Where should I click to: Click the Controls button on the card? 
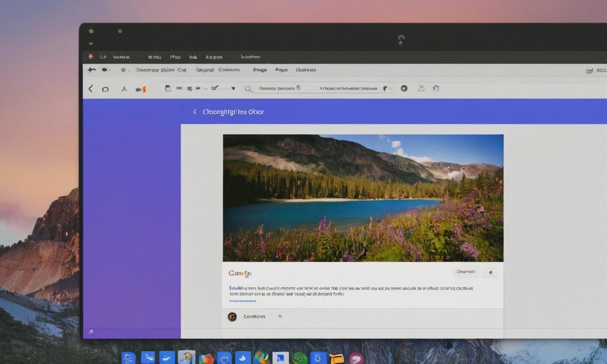click(x=465, y=272)
